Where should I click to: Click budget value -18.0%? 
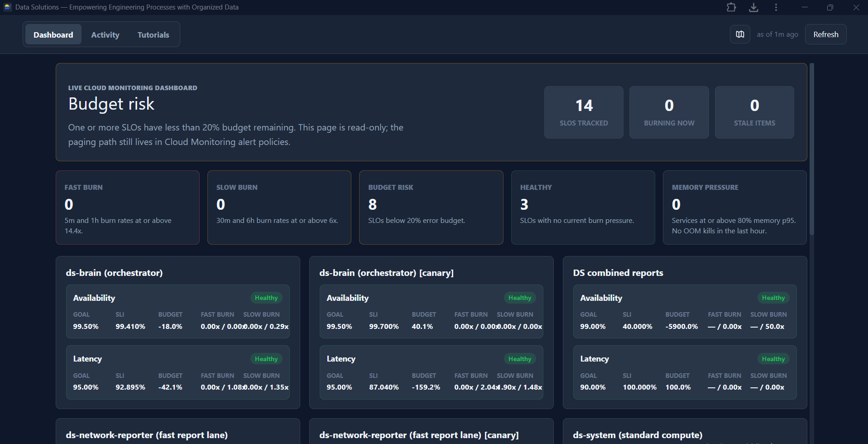click(170, 326)
